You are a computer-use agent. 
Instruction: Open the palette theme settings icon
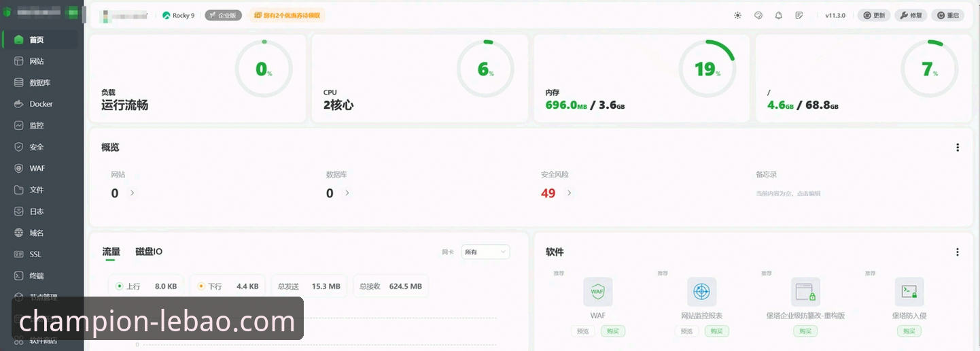pyautogui.click(x=758, y=15)
